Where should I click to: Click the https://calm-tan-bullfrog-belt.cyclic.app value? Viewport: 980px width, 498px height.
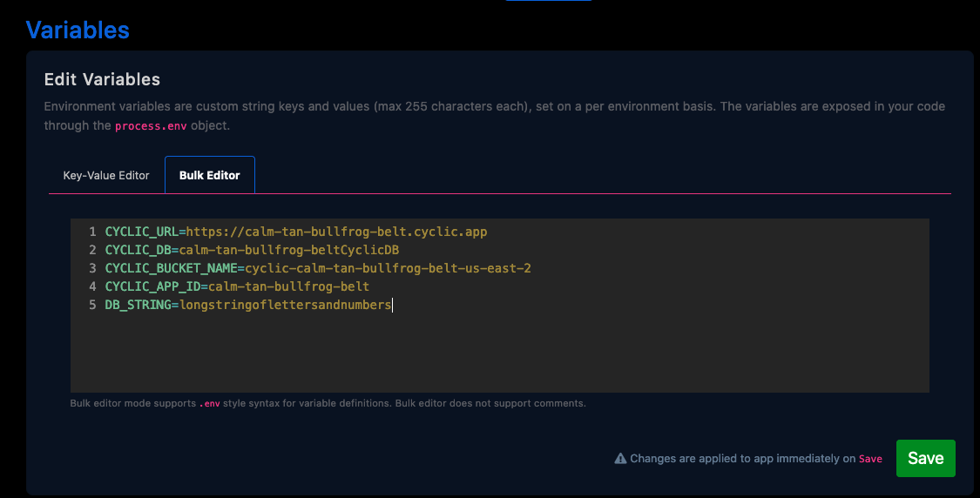[336, 232]
